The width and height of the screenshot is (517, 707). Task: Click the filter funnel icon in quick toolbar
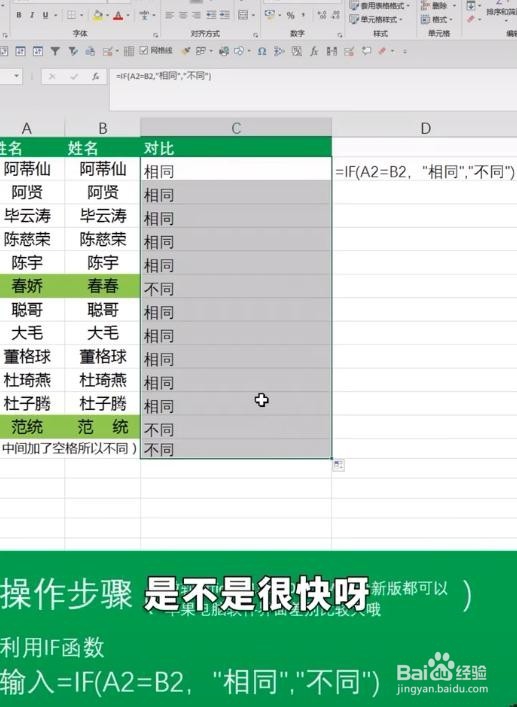click(55, 51)
